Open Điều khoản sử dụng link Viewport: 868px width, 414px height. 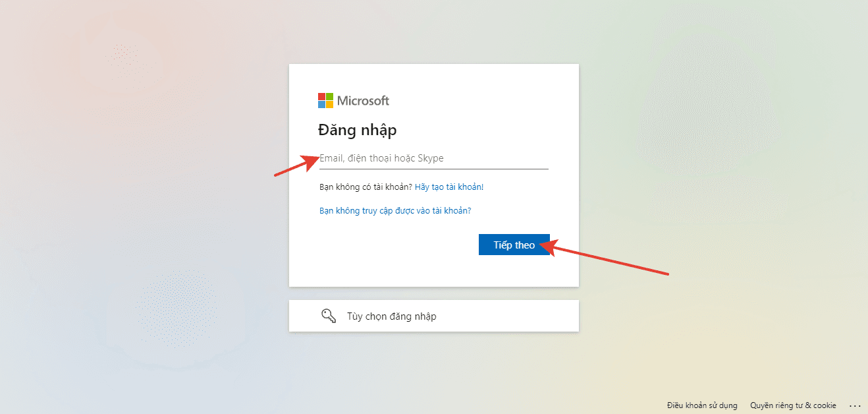click(702, 405)
